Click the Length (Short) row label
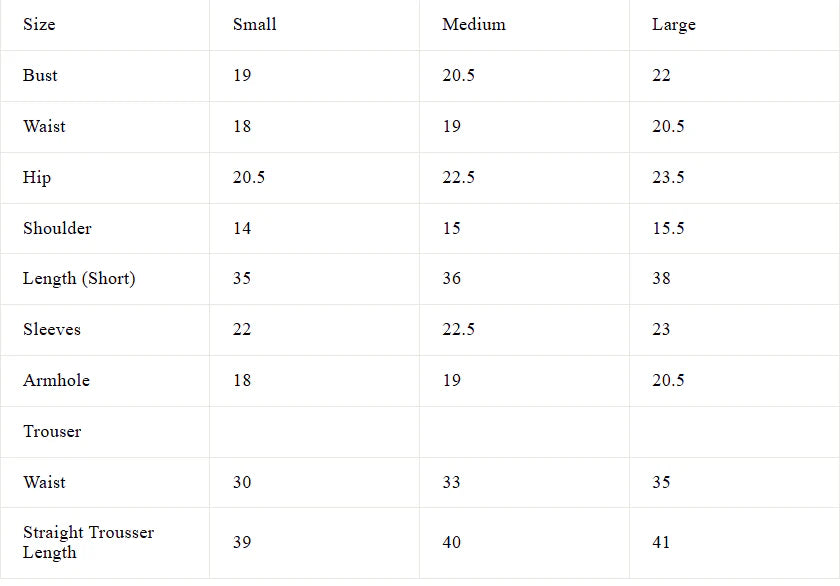Screen dimensions: 840x586 pos(79,279)
